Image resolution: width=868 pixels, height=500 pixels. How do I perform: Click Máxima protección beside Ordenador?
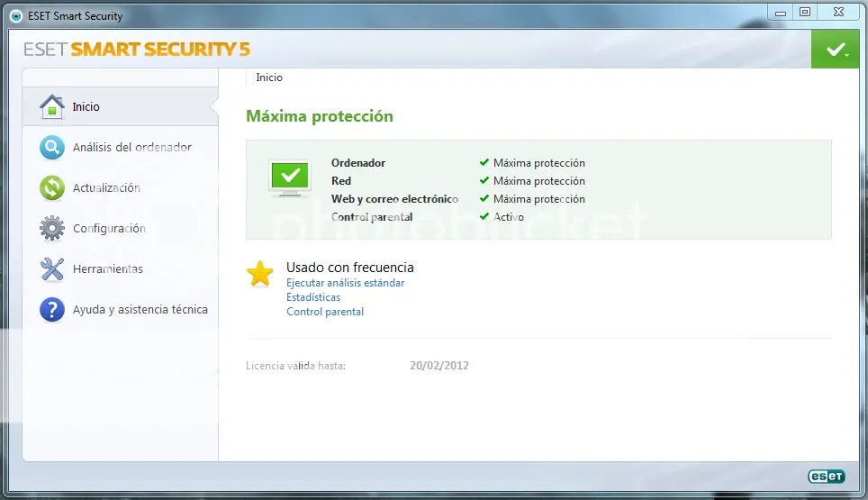click(539, 163)
